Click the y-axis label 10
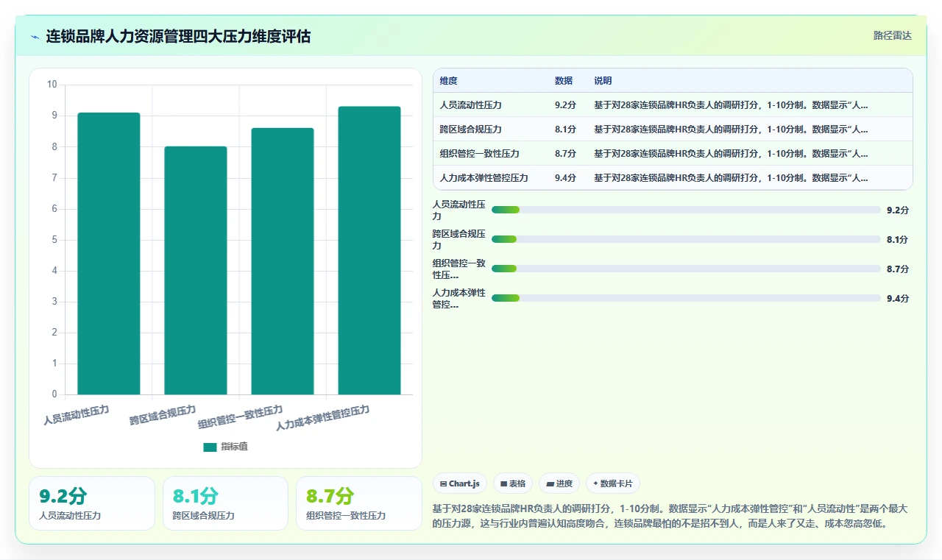 tap(52, 85)
